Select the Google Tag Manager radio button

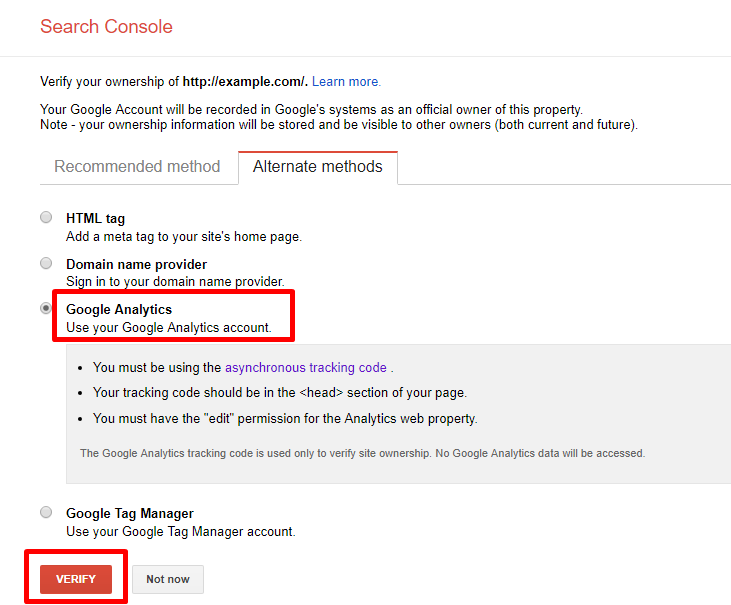46,512
